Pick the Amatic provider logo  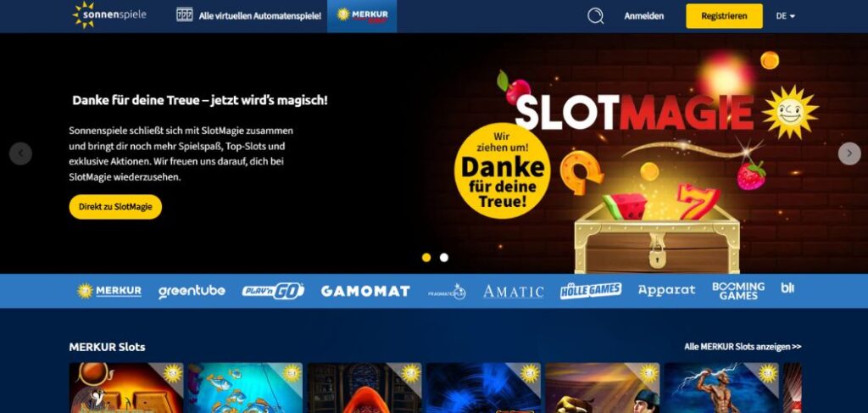coord(513,291)
